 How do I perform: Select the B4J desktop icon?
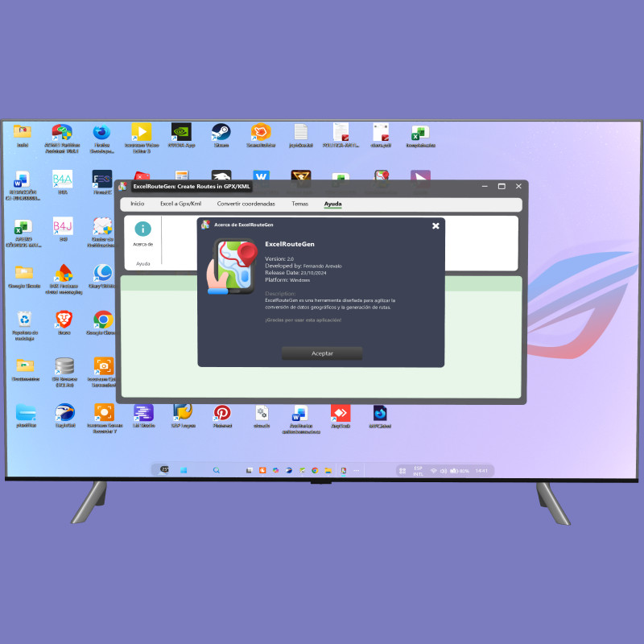(x=63, y=226)
